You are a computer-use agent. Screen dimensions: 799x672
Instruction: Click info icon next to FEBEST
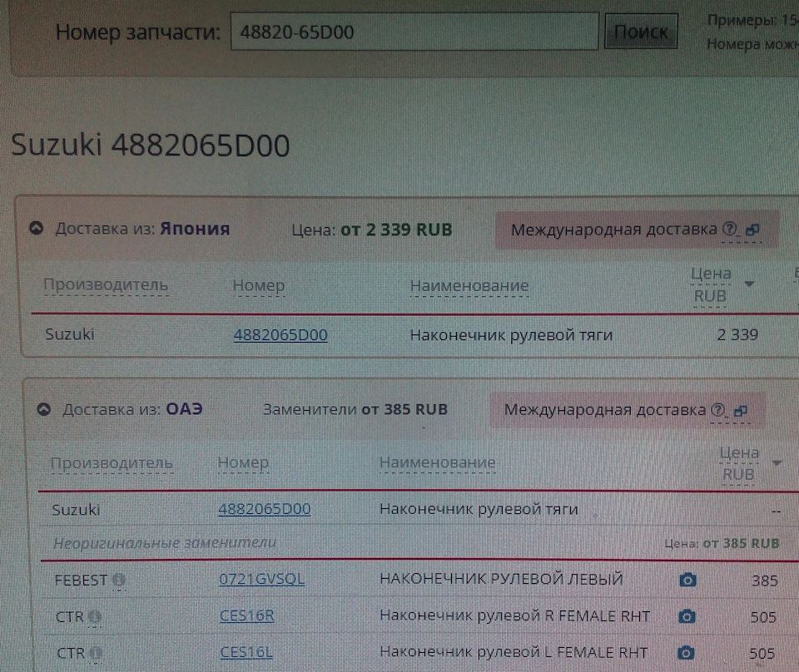[x=119, y=580]
